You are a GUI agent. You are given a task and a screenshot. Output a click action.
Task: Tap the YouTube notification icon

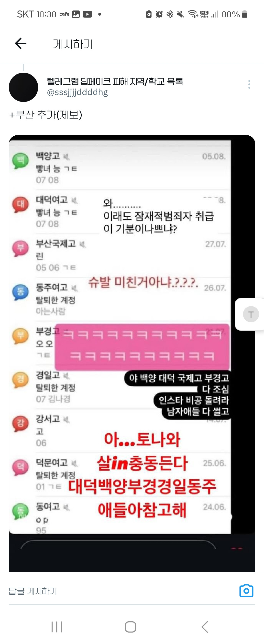point(87,14)
